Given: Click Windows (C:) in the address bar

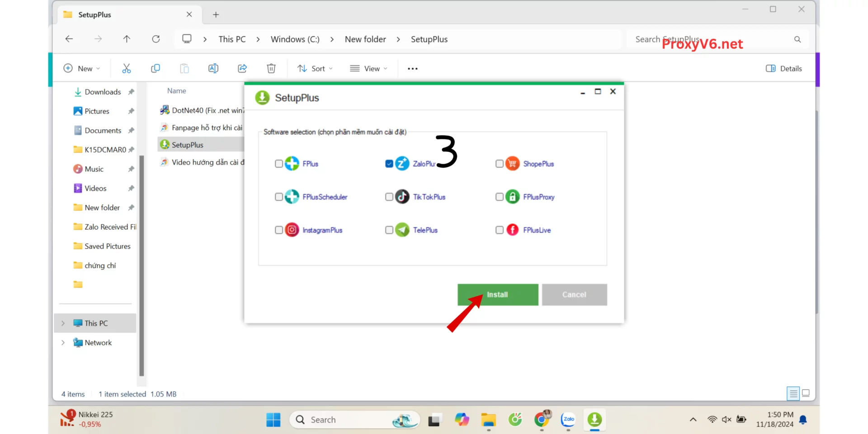Looking at the screenshot, I should click(x=295, y=39).
